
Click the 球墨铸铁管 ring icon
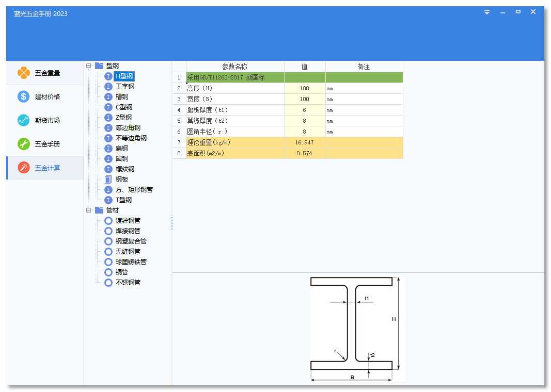click(x=108, y=262)
